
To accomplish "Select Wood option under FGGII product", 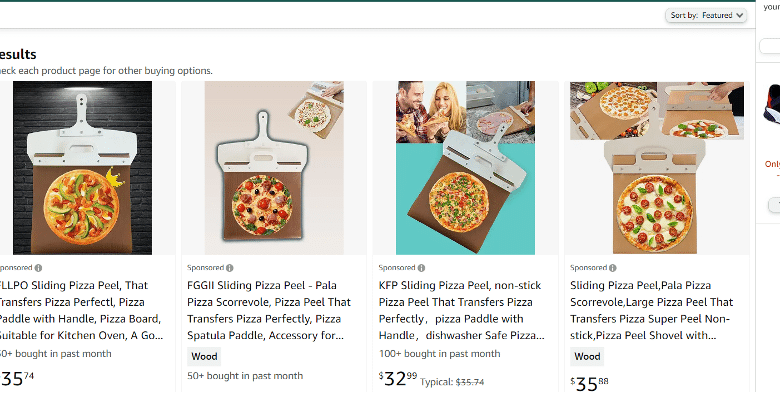I will [x=204, y=356].
